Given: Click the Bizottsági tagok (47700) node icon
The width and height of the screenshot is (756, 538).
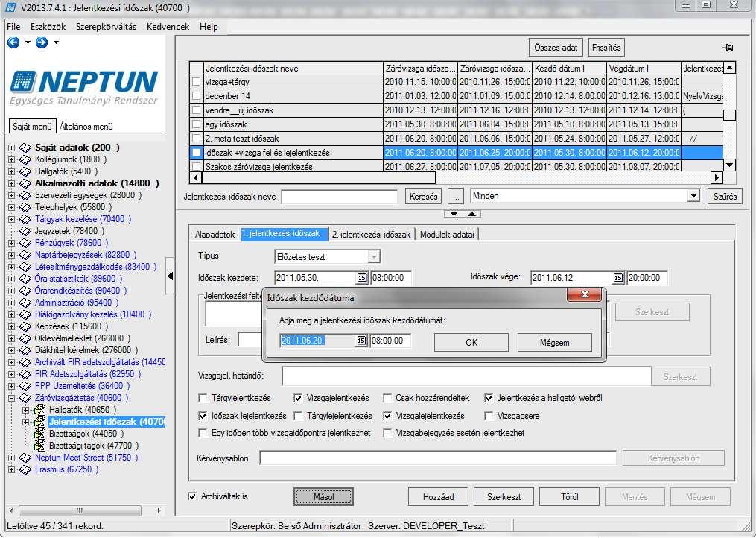Looking at the screenshot, I should click(39, 446).
